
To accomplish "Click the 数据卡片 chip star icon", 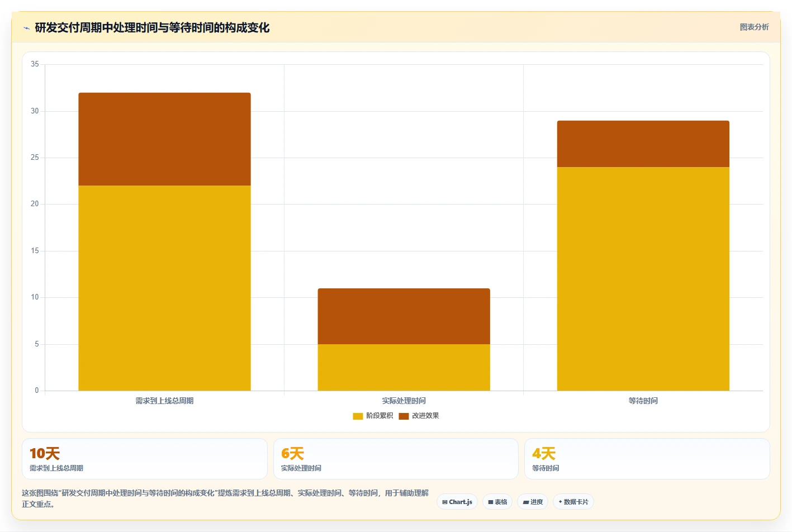I will pyautogui.click(x=560, y=502).
